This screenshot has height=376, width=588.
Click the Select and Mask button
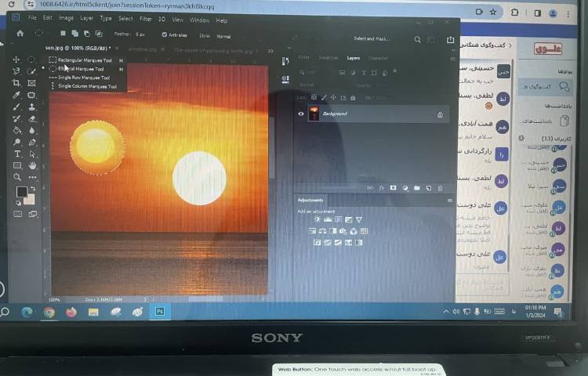372,38
